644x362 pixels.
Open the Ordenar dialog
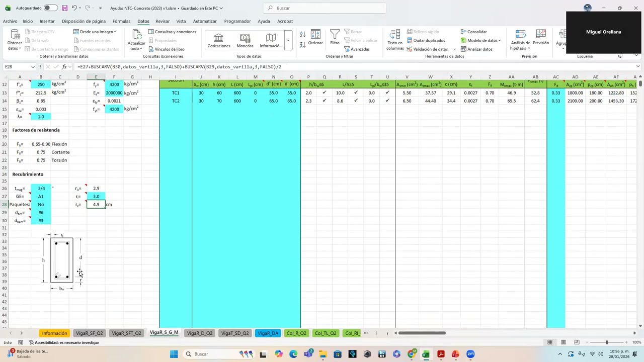(x=315, y=38)
